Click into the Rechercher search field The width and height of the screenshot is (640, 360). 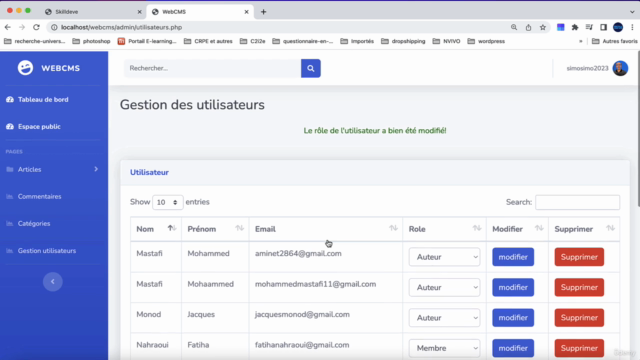[213, 68]
